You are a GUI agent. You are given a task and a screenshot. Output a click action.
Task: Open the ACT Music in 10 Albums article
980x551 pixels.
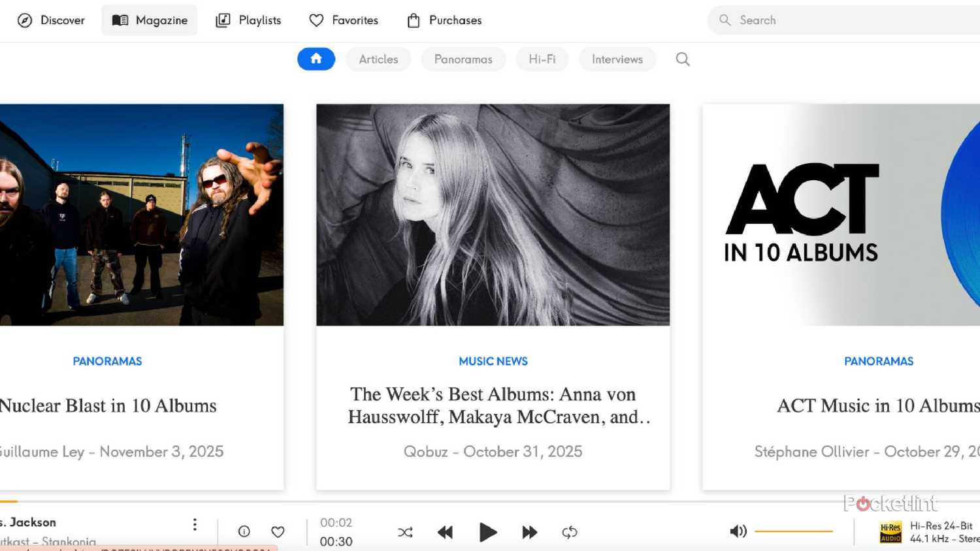876,405
